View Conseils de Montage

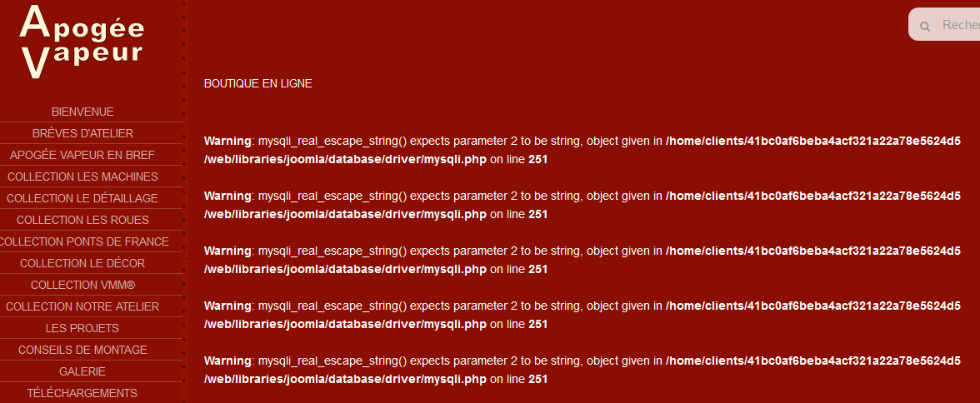click(x=82, y=350)
